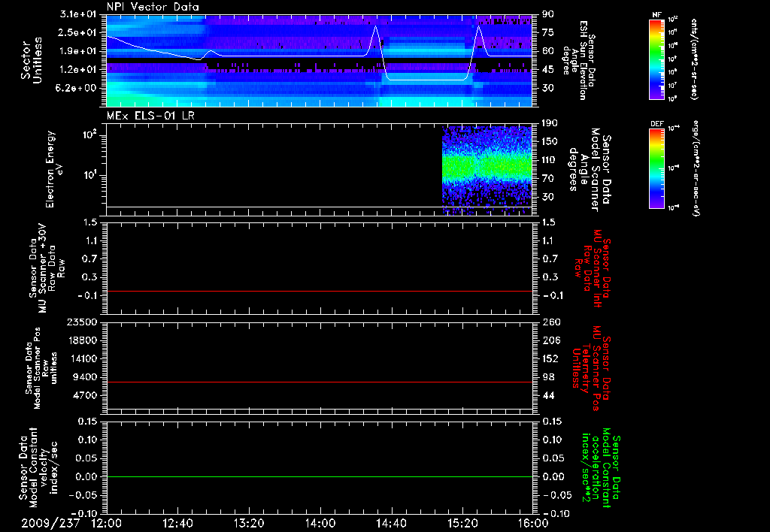Click the 'MEx ELS-01 LR' panel title
This screenshot has height=532, width=770.
(150, 116)
